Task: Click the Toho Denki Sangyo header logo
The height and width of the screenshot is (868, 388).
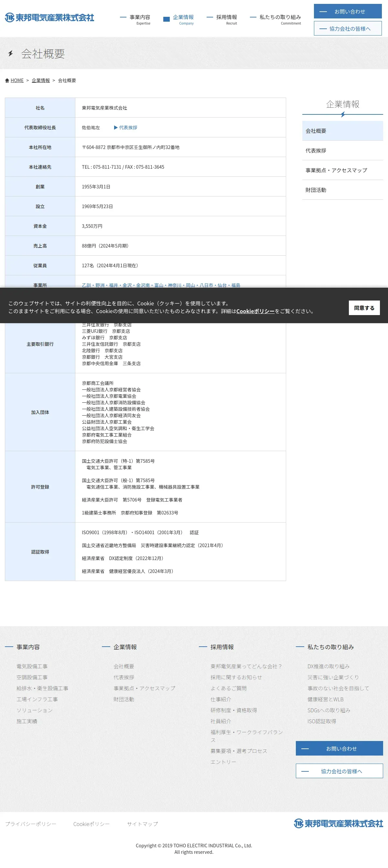Action: coord(49,17)
